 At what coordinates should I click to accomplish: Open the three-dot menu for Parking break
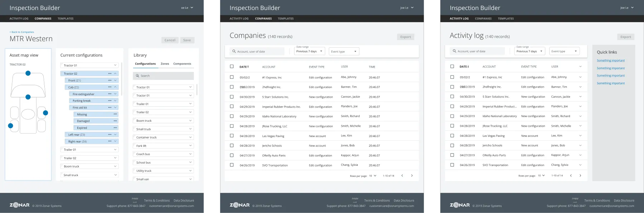pyautogui.click(x=110, y=101)
